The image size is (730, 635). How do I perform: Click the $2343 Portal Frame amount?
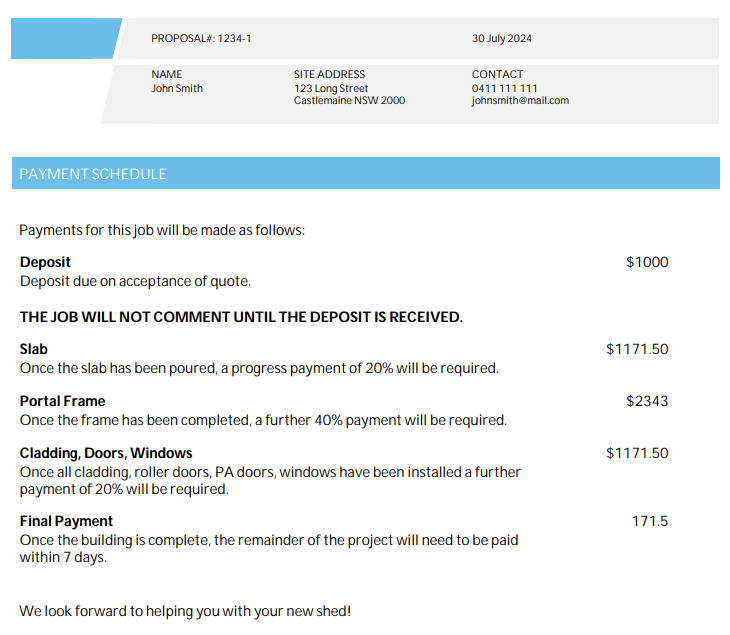[x=647, y=401]
